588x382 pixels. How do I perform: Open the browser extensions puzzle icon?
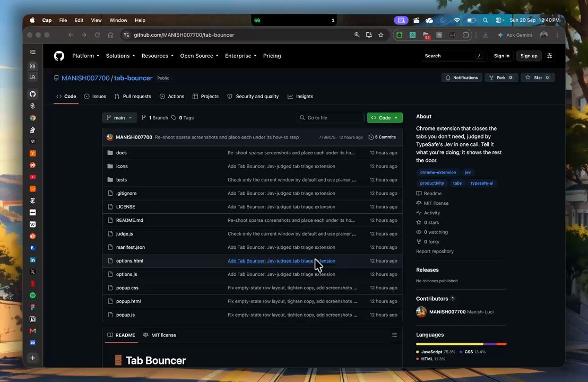[x=466, y=35]
